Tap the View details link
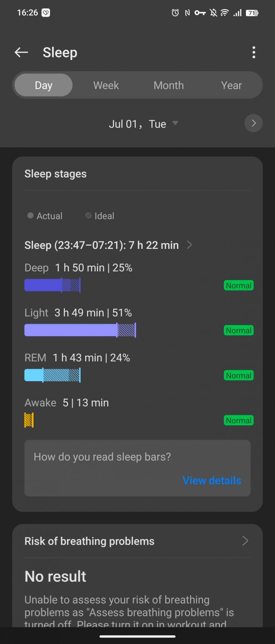The height and width of the screenshot is (644, 275). click(x=212, y=480)
